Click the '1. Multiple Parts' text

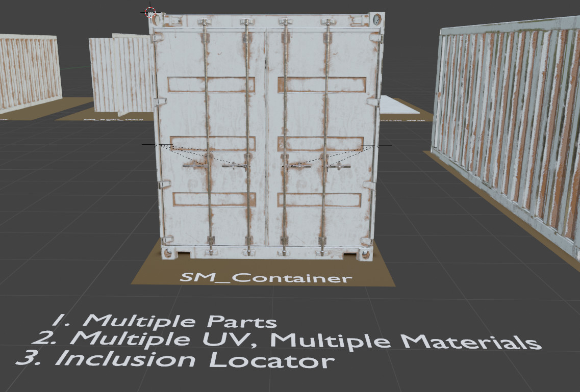(163, 321)
